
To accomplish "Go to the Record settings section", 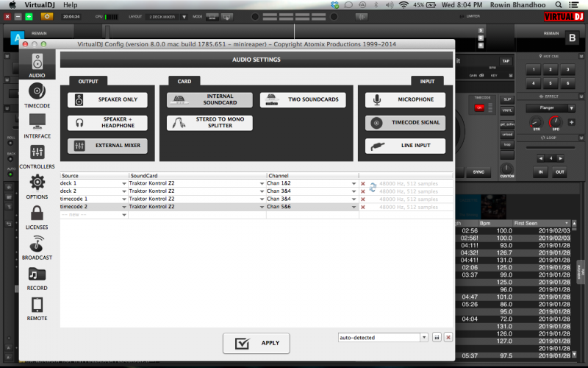I will click(x=37, y=278).
